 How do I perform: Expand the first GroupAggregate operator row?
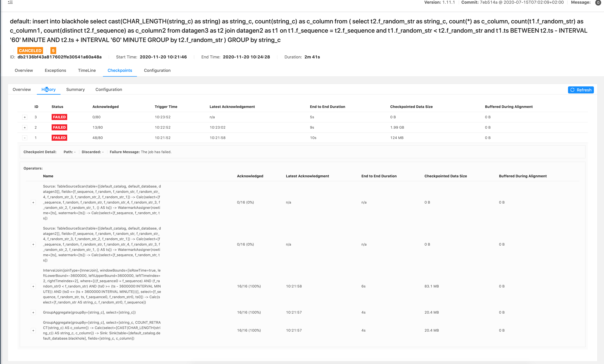33,312
